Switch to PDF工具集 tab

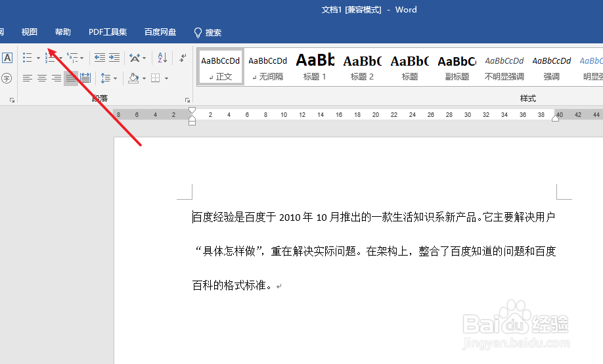click(108, 32)
